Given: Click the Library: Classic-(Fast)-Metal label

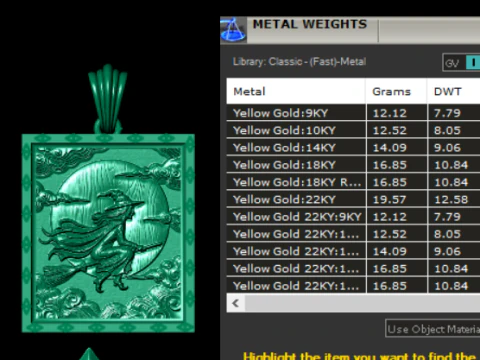Looking at the screenshot, I should tap(299, 62).
